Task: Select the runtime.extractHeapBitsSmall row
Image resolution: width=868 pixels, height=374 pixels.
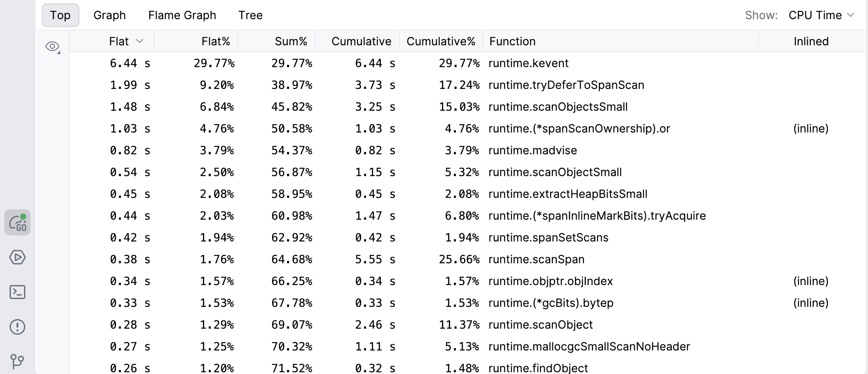Action: tap(467, 194)
